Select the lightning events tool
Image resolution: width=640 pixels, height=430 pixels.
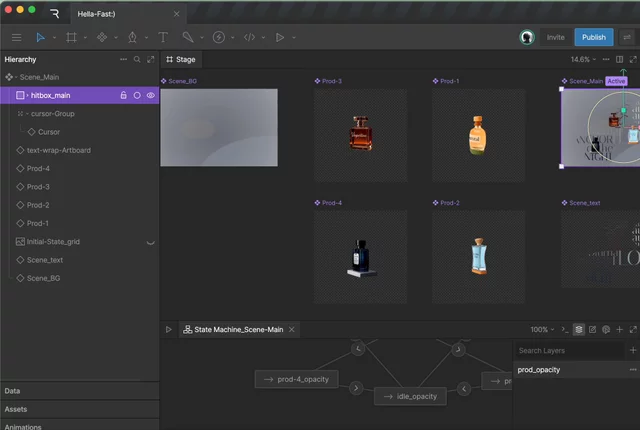coord(219,38)
